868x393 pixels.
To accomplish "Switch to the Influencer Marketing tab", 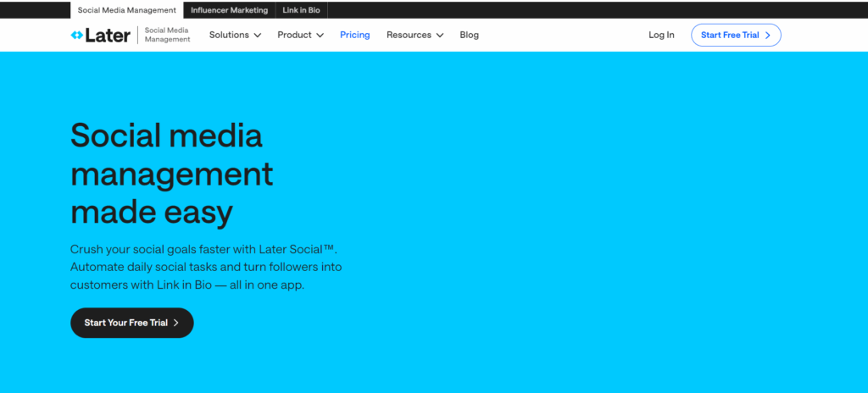I will (x=229, y=10).
